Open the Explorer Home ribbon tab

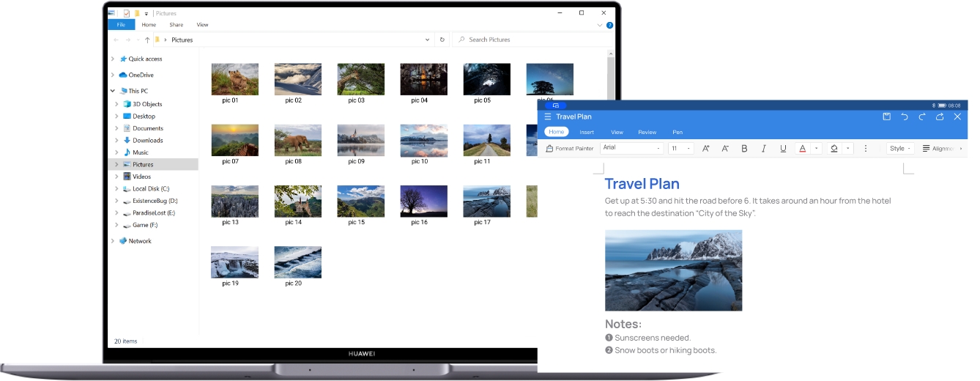point(149,25)
